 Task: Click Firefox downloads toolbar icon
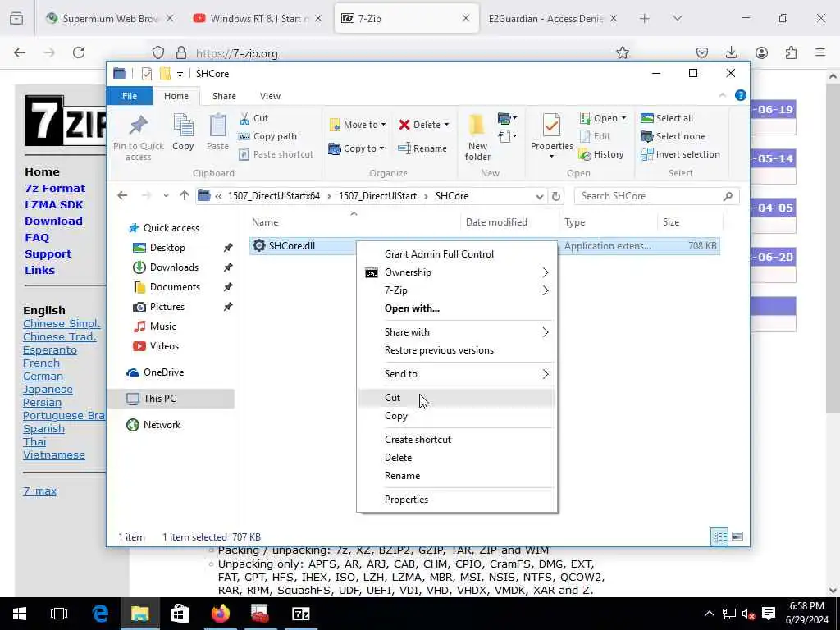(731, 52)
